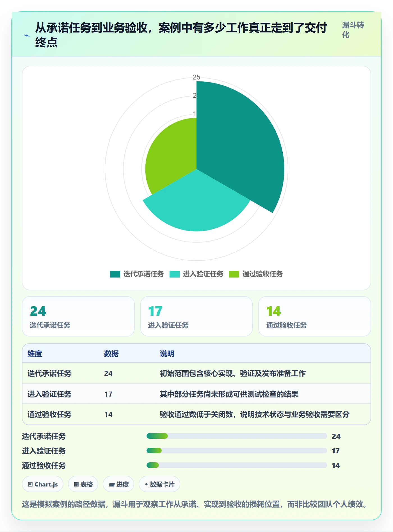The height and width of the screenshot is (532, 393).
Task: Click the table value 14
Action: [108, 414]
